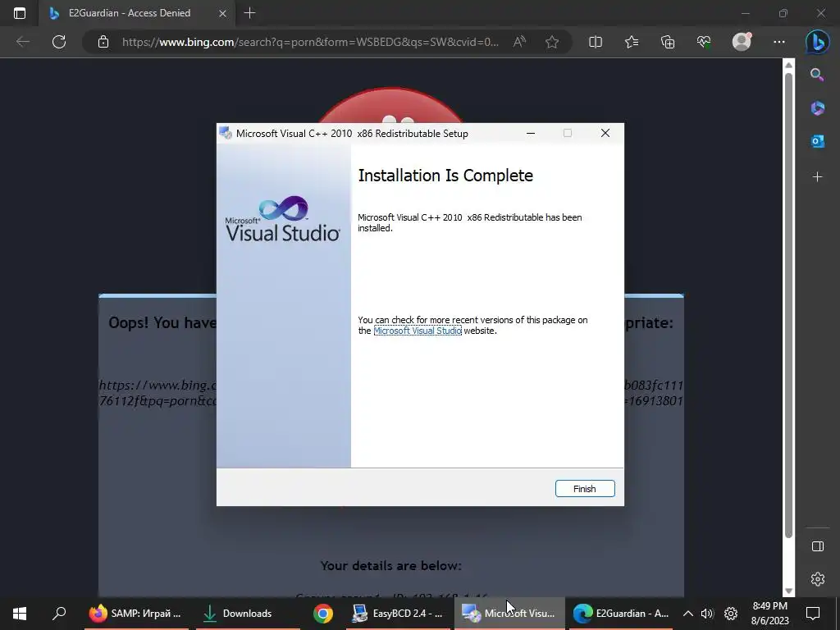Close the Redistributable Setup dialog
The height and width of the screenshot is (630, 840).
pyautogui.click(x=605, y=133)
